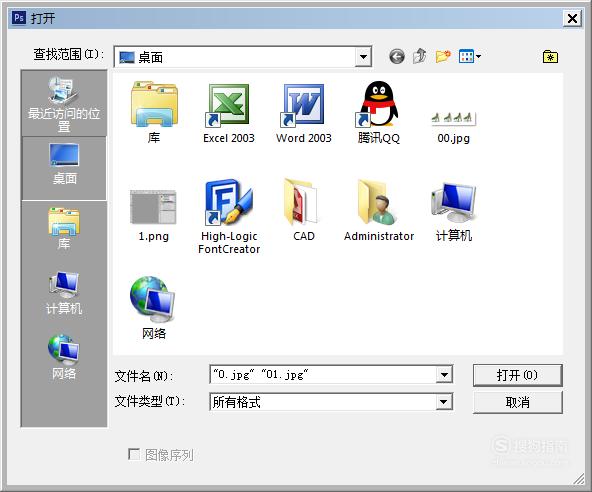Close the 打开 dialog

[x=572, y=18]
